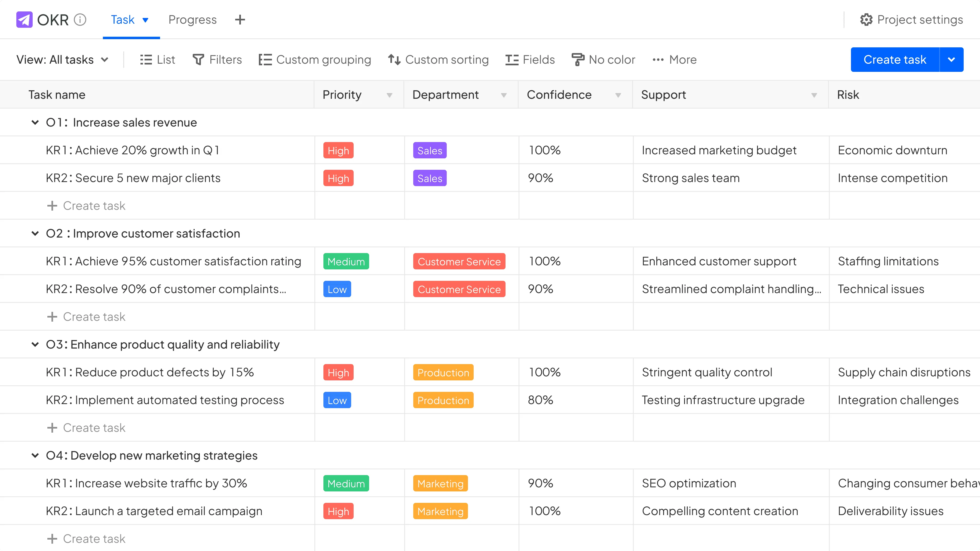Click Create task link under O2 group
The image size is (980, 551).
click(x=94, y=317)
